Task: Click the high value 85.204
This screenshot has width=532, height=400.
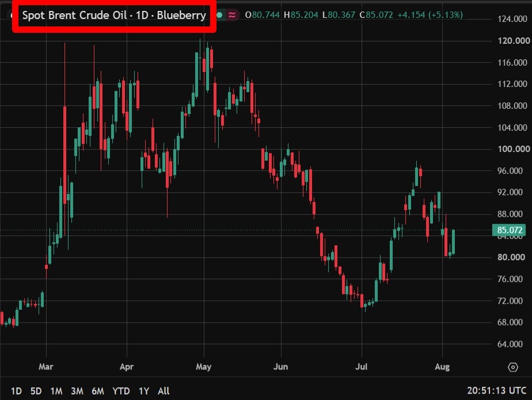Action: pyautogui.click(x=305, y=15)
